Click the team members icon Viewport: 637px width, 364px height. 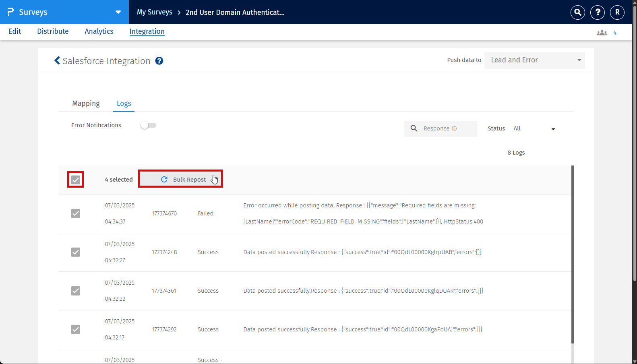602,33
